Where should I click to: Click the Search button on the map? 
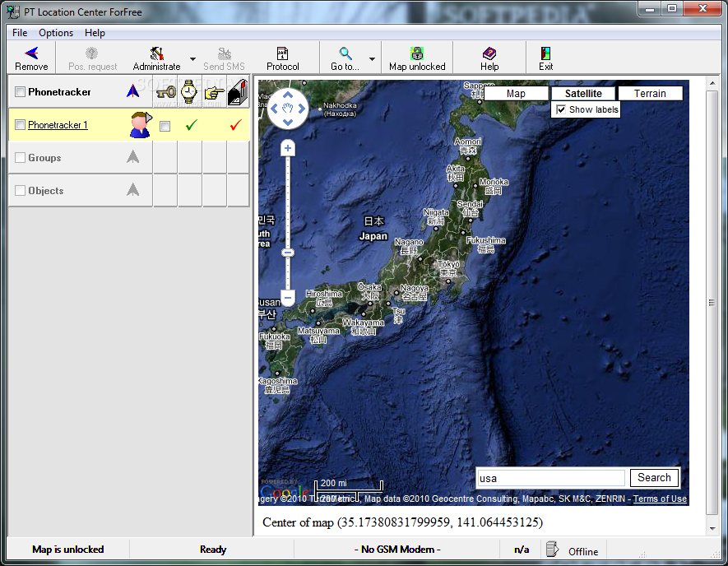point(654,477)
